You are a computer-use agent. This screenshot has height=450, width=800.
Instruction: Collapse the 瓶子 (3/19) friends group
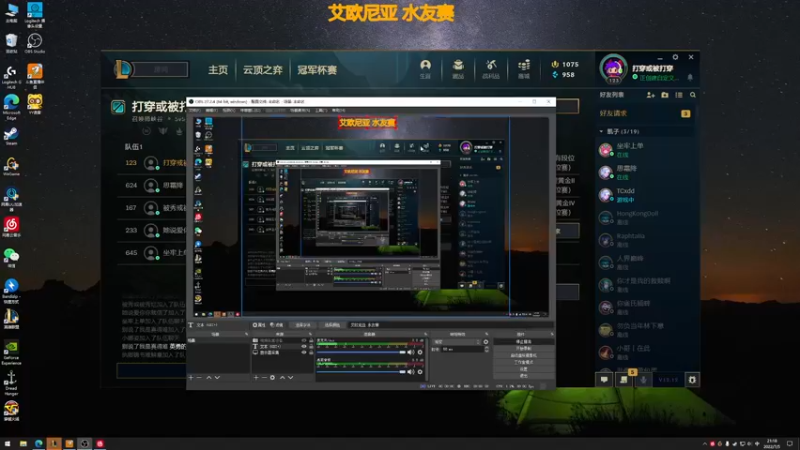(601, 132)
